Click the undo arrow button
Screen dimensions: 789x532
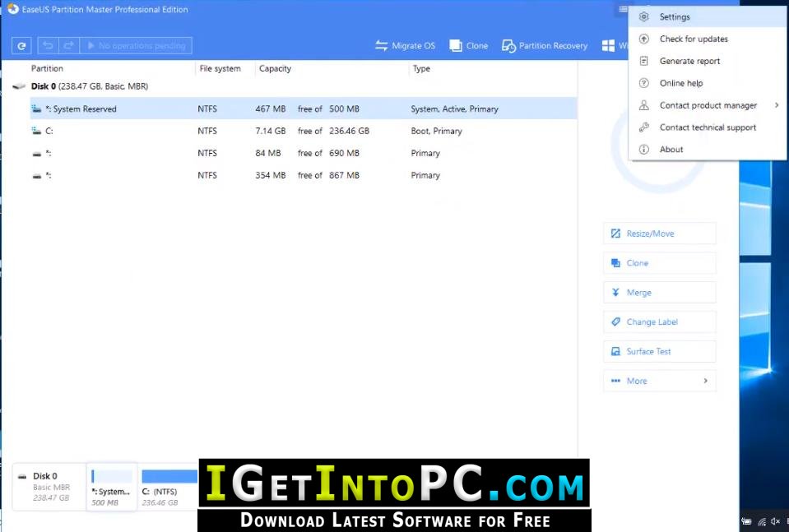(x=49, y=46)
